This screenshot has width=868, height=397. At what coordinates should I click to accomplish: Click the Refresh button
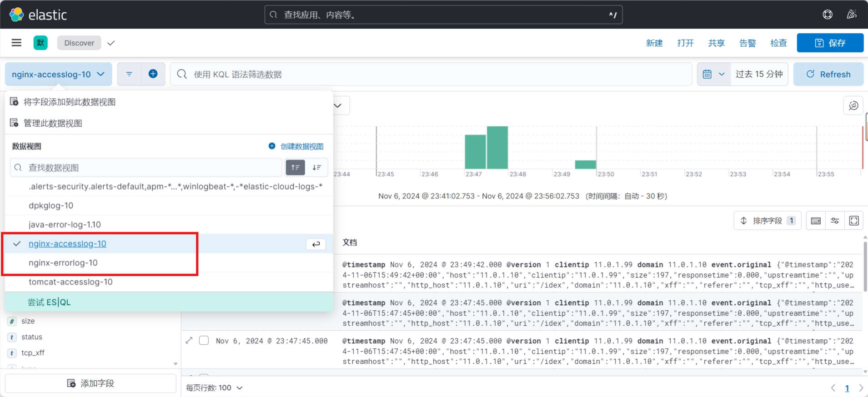click(x=828, y=74)
